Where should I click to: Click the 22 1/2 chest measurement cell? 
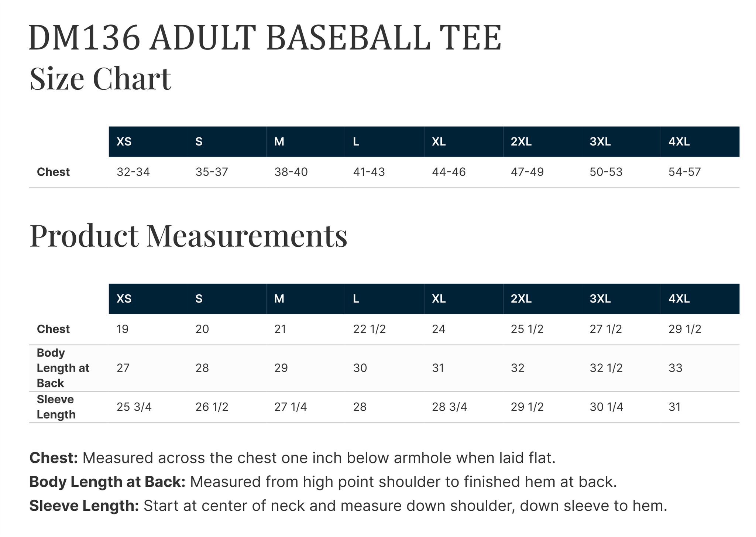click(369, 329)
